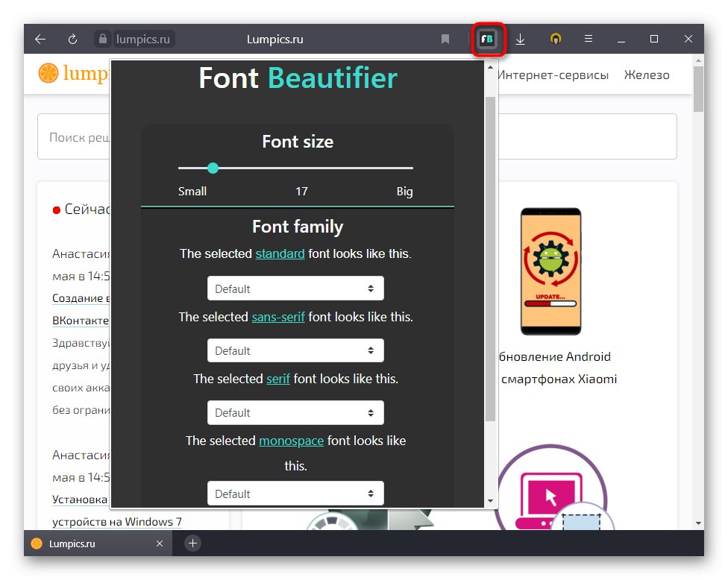Viewport: 728px width, 580px height.
Task: Open the article link about Xiaomi Android update
Action: point(557,368)
